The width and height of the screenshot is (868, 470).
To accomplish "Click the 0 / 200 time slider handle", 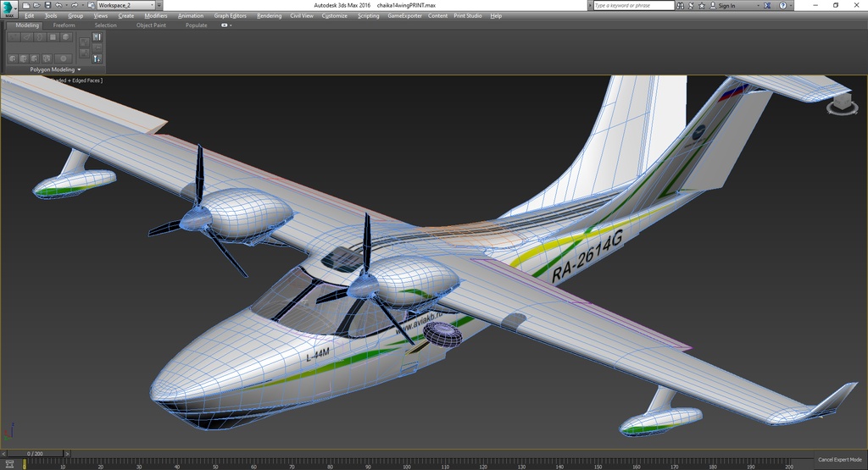I will [35, 453].
